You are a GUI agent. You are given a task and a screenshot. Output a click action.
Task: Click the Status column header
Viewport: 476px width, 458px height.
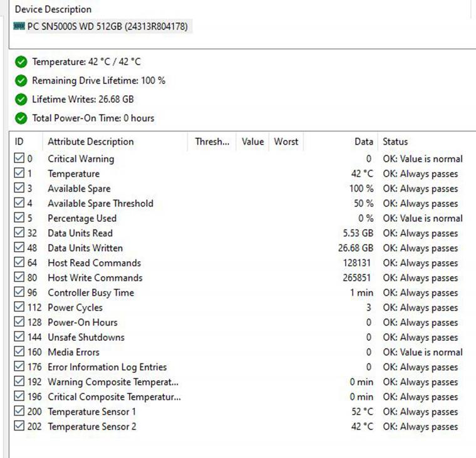[x=395, y=142]
